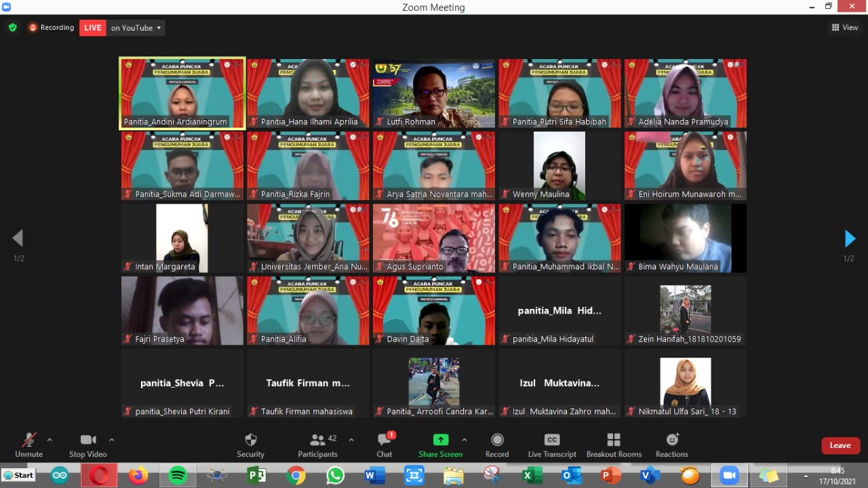Open the LIVE on YouTube dropdown
Image resolution: width=868 pixels, height=488 pixels.
point(136,28)
